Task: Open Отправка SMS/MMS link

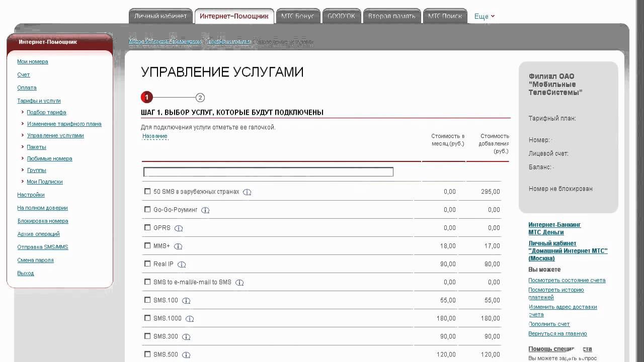Action: tap(43, 247)
